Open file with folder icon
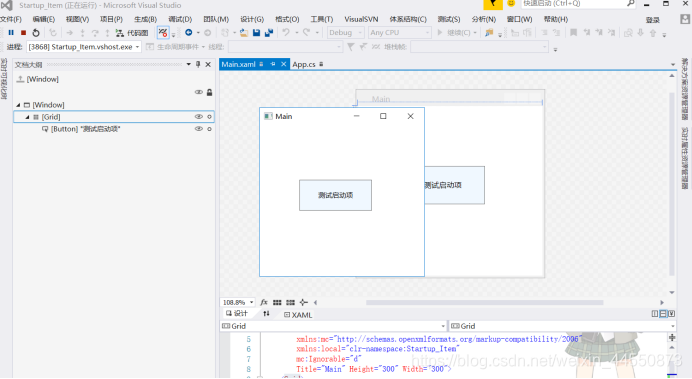692x379 pixels. click(x=244, y=33)
